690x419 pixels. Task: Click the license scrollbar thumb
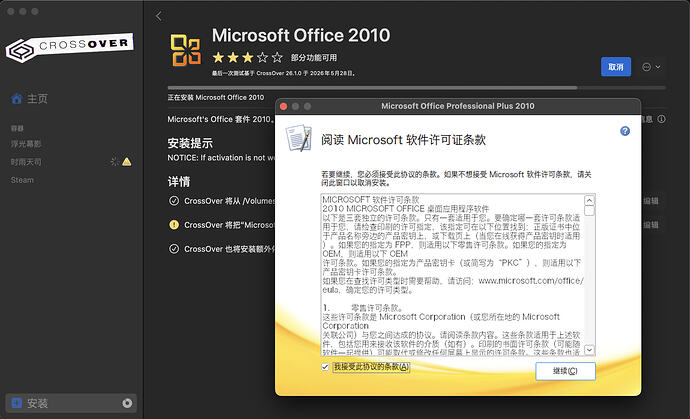coord(589,211)
